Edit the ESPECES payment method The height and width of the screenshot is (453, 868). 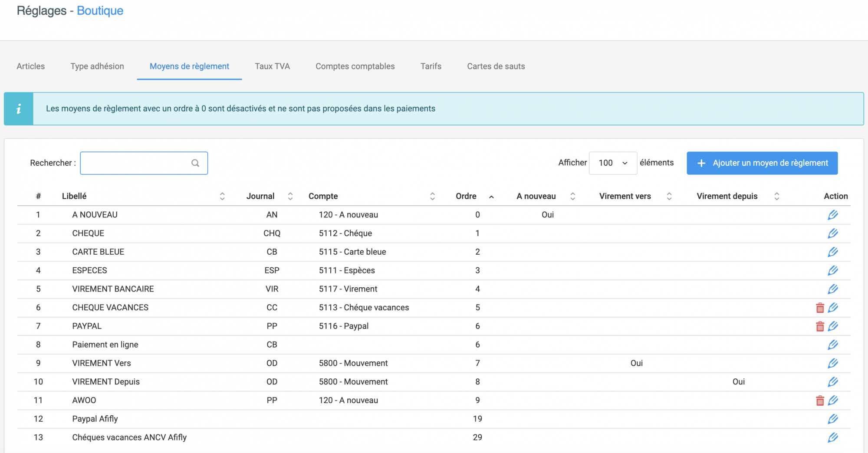(x=832, y=271)
